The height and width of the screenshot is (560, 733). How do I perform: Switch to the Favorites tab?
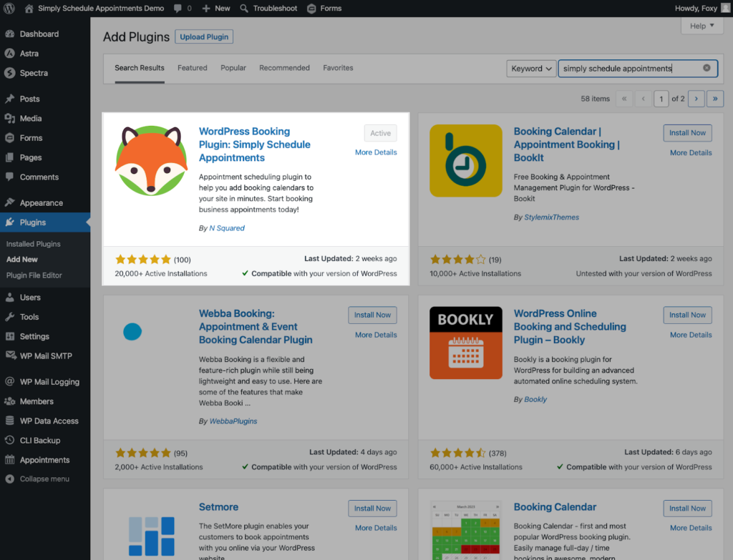click(x=338, y=68)
